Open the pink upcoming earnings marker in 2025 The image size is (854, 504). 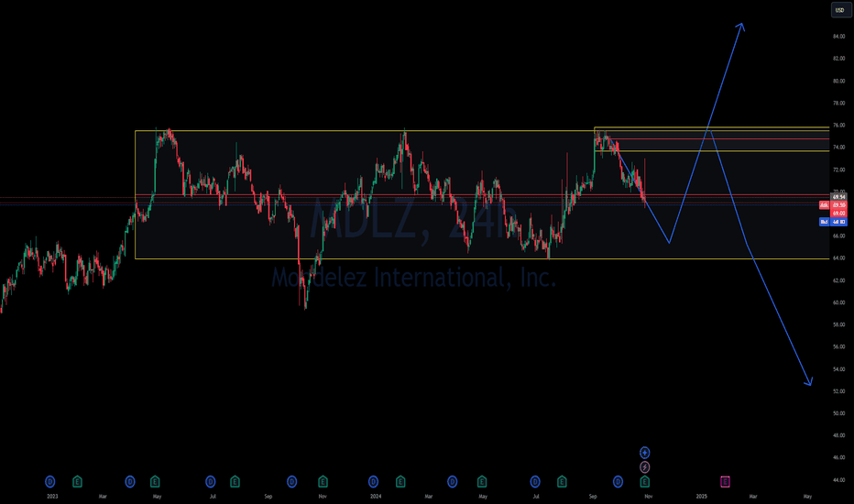(725, 482)
